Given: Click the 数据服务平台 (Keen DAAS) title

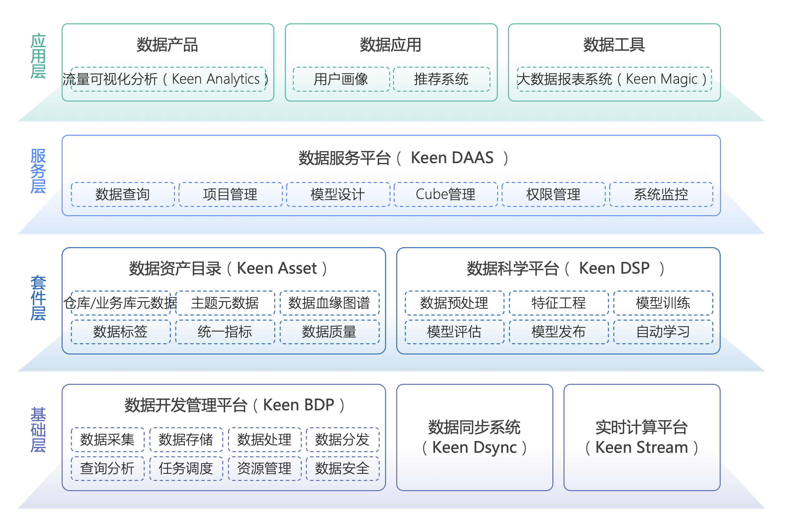Looking at the screenshot, I should (x=404, y=158).
